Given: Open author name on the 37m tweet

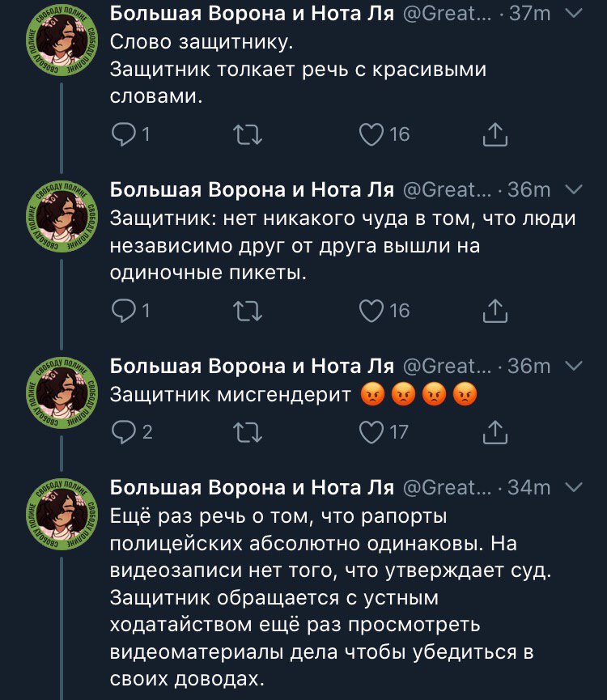Looking at the screenshot, I should point(251,14).
